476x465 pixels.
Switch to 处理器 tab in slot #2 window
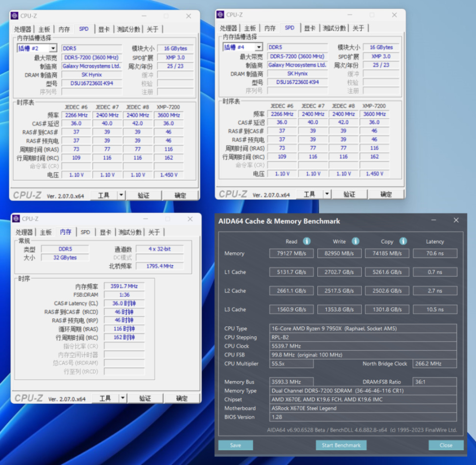coord(23,29)
